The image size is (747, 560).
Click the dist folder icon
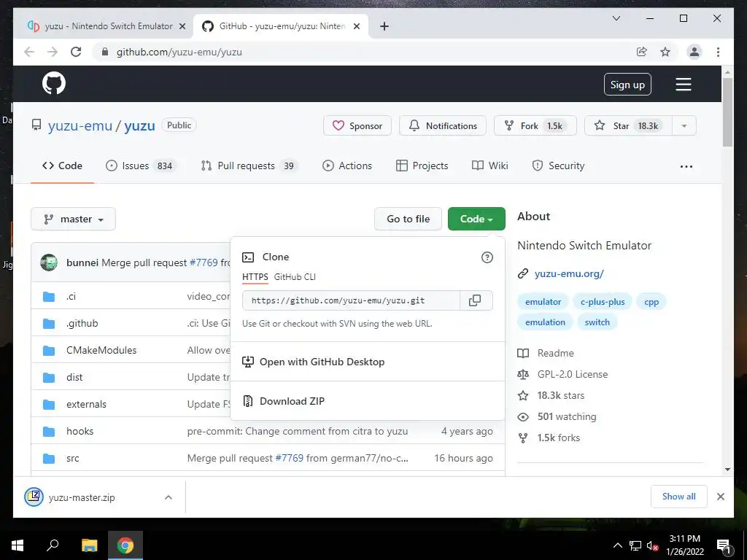49,378
